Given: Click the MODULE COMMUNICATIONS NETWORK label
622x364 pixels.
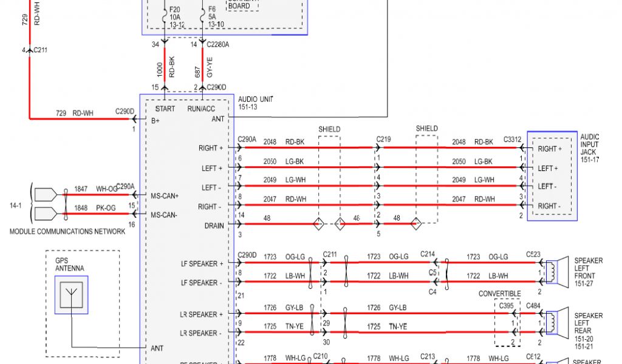Looking at the screenshot, I should (x=67, y=232).
